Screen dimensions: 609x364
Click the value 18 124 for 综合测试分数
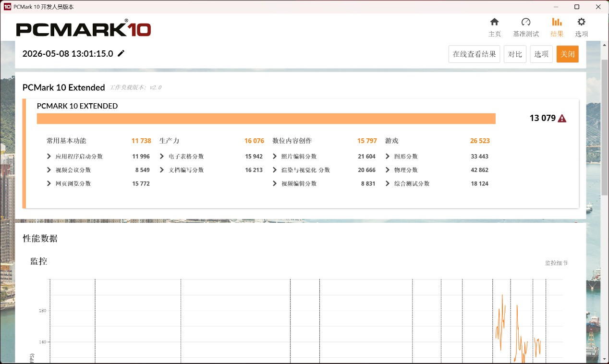479,183
